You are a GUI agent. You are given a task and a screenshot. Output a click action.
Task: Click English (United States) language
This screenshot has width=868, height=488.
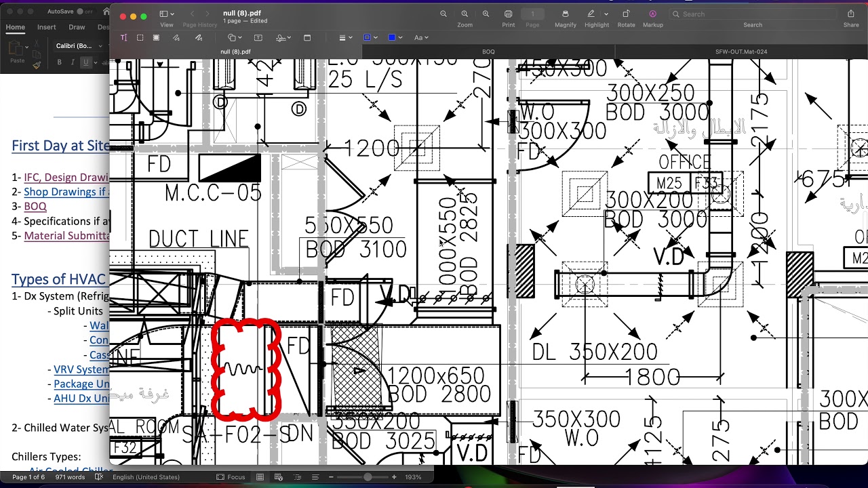[x=146, y=477]
